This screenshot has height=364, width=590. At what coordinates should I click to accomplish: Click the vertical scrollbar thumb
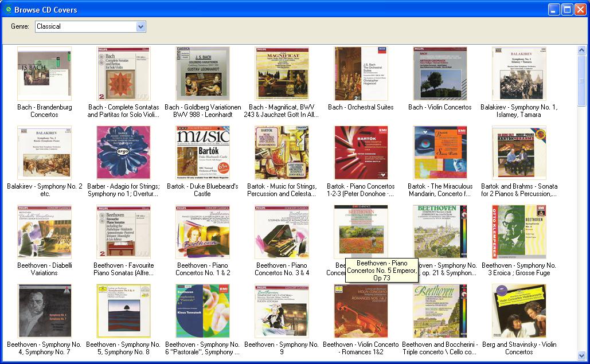582,80
